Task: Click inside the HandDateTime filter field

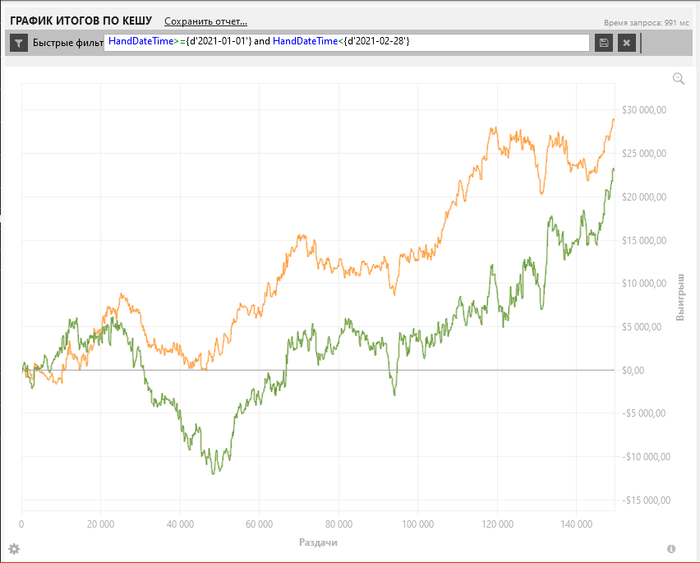Action: [346, 43]
